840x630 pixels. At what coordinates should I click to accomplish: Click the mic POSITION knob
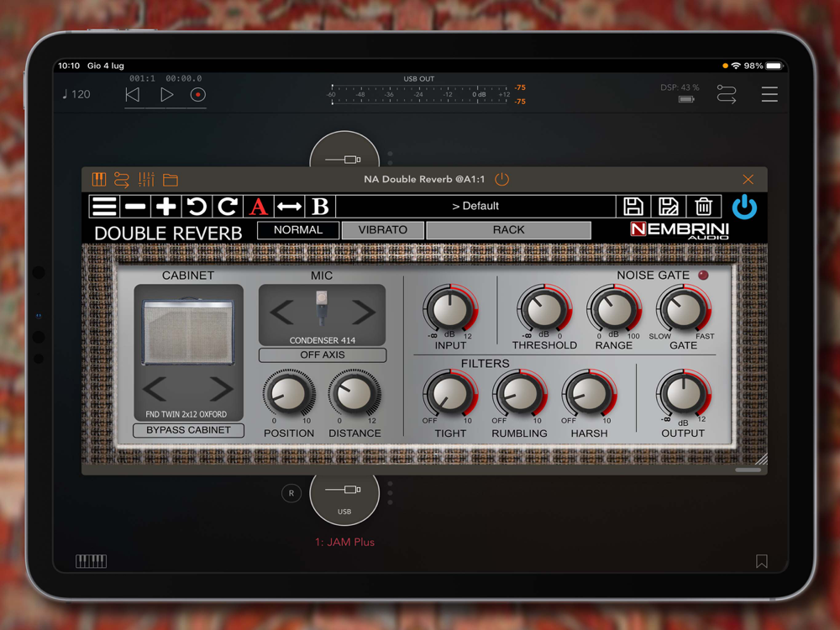pos(289,394)
